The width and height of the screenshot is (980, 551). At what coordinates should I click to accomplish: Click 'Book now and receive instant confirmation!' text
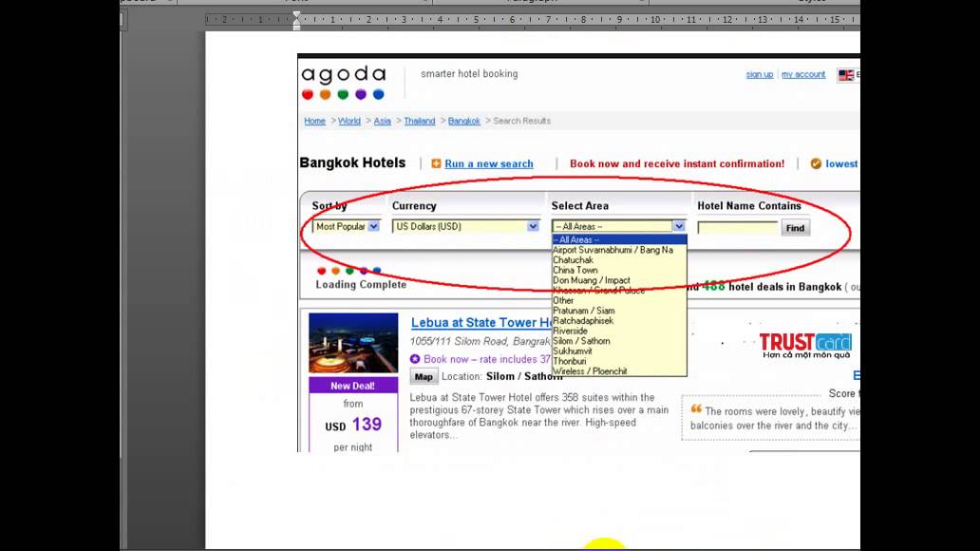pyautogui.click(x=677, y=163)
